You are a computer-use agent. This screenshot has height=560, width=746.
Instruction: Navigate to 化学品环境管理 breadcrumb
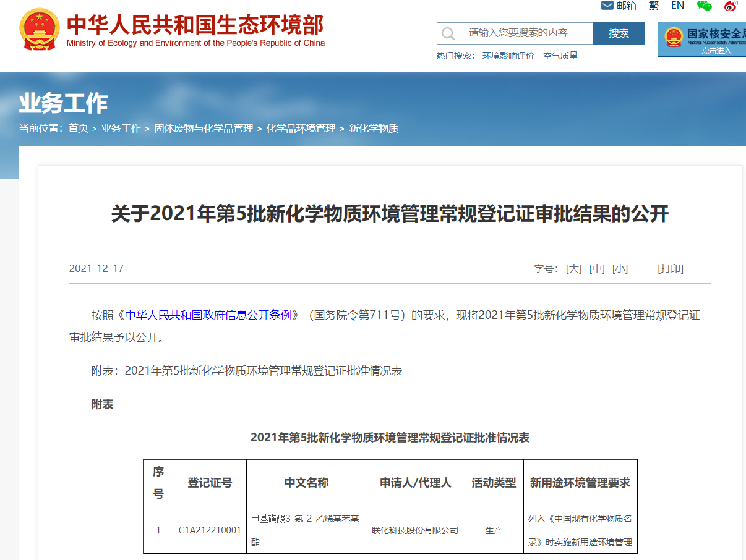(301, 129)
